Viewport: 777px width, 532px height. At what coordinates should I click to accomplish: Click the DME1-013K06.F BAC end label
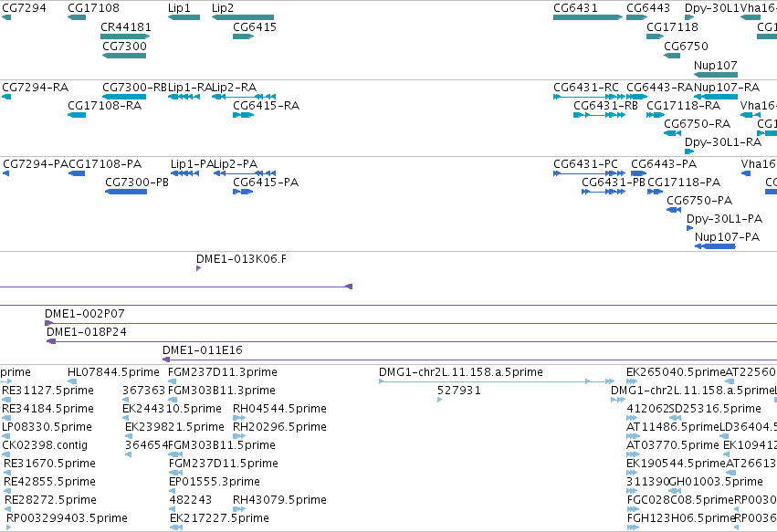(241, 259)
